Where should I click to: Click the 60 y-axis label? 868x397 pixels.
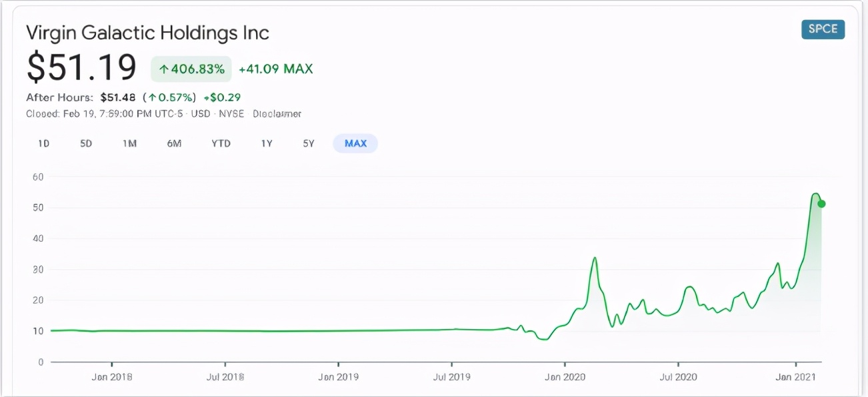38,177
